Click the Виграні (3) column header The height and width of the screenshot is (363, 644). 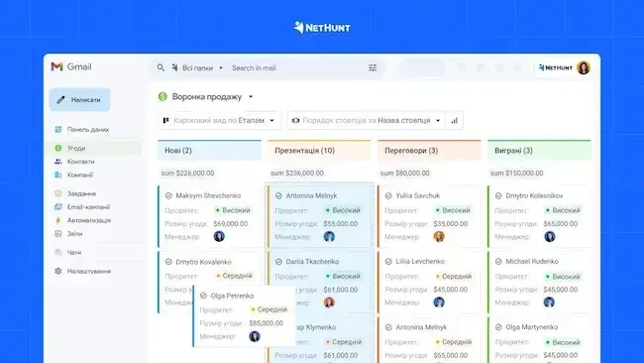[x=539, y=151]
